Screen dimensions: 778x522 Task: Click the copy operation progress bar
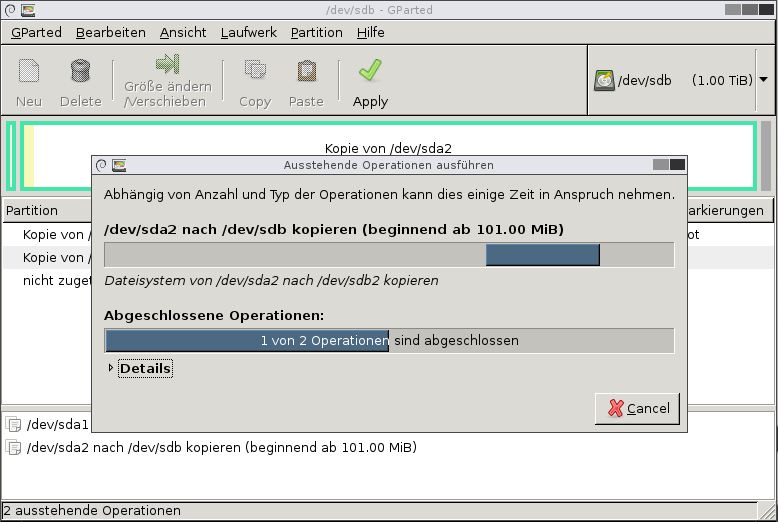click(389, 255)
